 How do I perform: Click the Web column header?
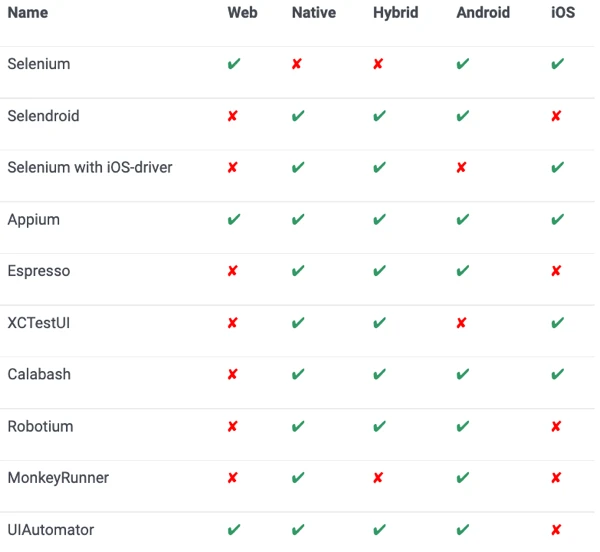[242, 13]
